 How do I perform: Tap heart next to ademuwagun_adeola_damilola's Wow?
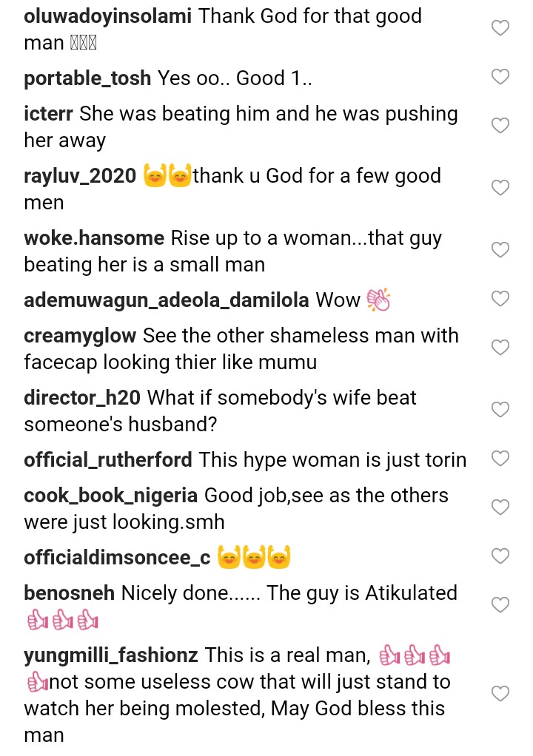[x=500, y=299]
